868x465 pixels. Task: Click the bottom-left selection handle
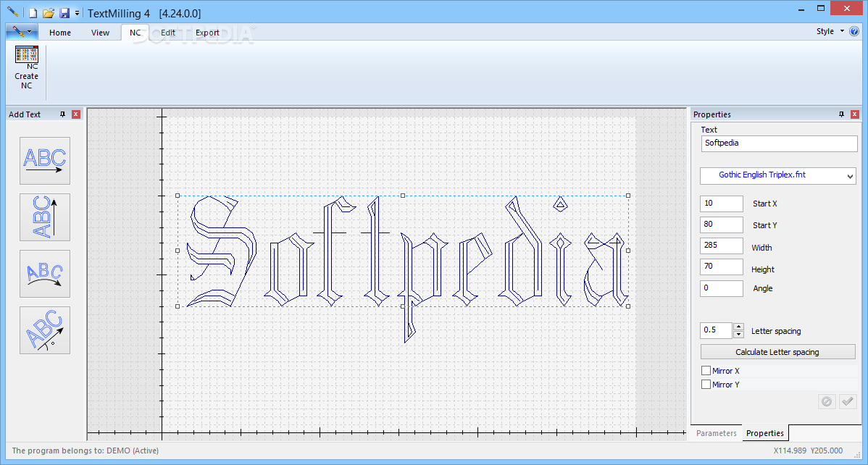click(x=178, y=306)
